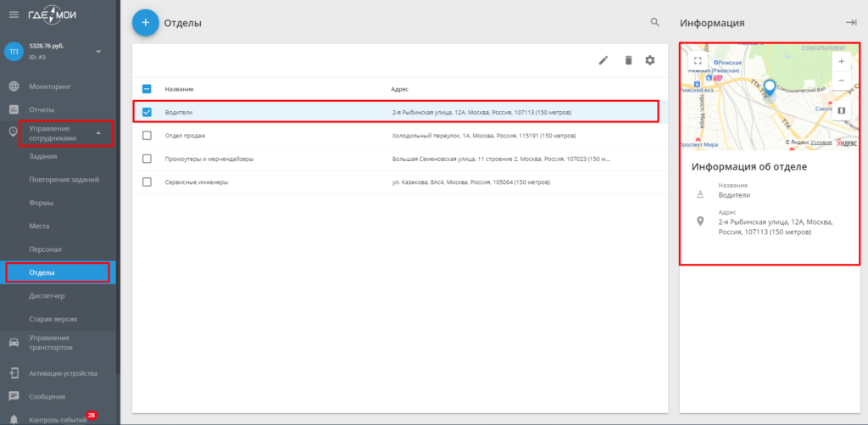
Task: Toggle the select-all header checkbox
Action: click(147, 89)
